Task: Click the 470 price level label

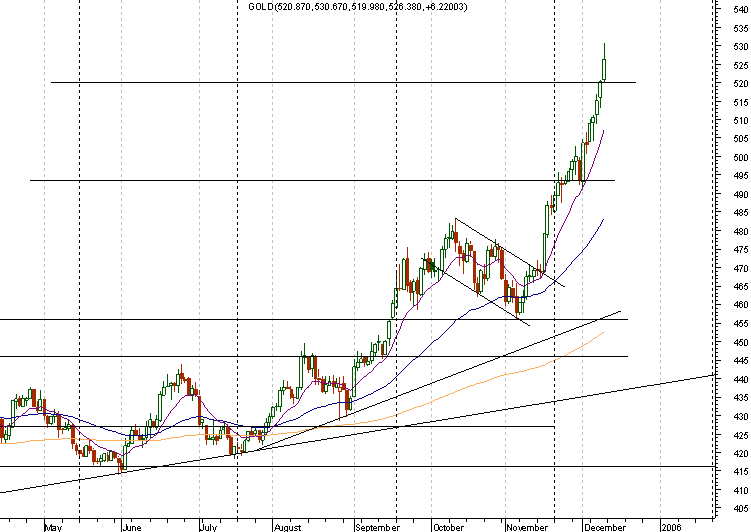Action: click(740, 269)
